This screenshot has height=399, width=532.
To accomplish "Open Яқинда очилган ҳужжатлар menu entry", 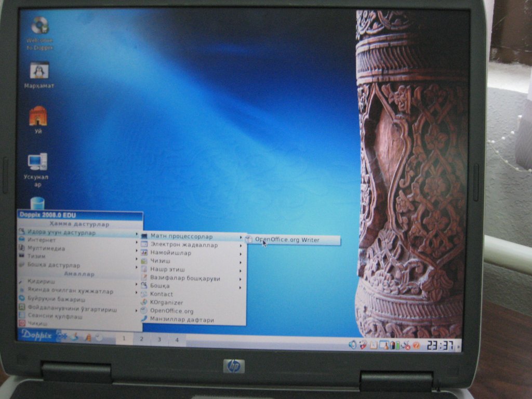I will point(78,291).
